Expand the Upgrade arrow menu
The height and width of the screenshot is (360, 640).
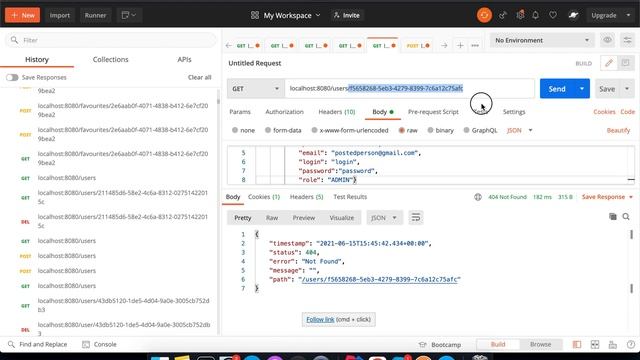click(x=628, y=16)
